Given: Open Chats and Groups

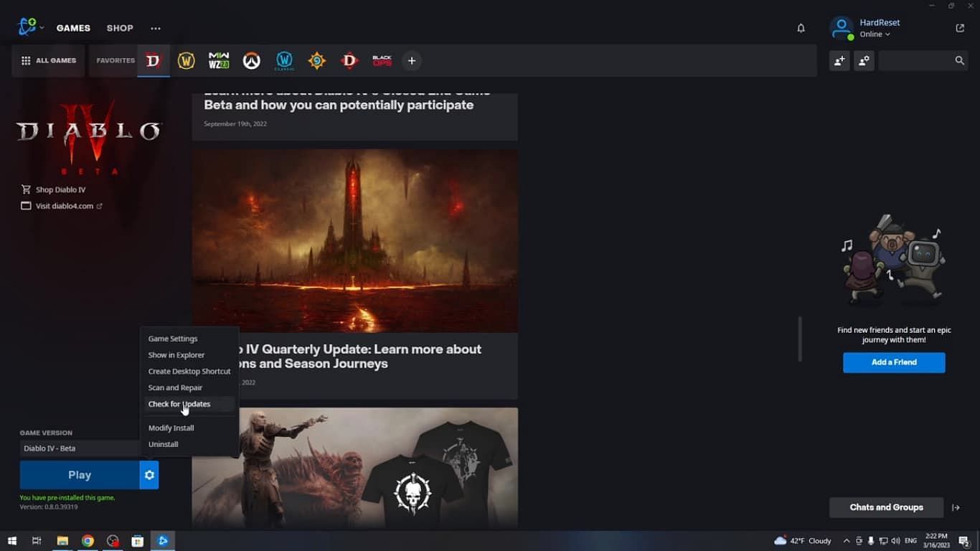Looking at the screenshot, I should [886, 507].
